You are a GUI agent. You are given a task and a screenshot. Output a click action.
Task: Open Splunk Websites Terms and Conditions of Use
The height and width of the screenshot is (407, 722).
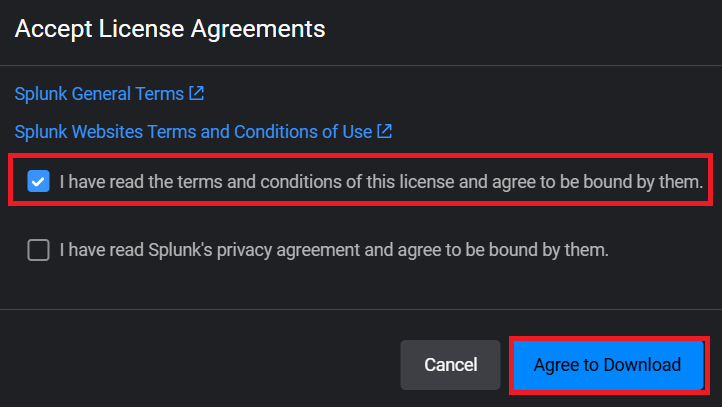coord(193,131)
